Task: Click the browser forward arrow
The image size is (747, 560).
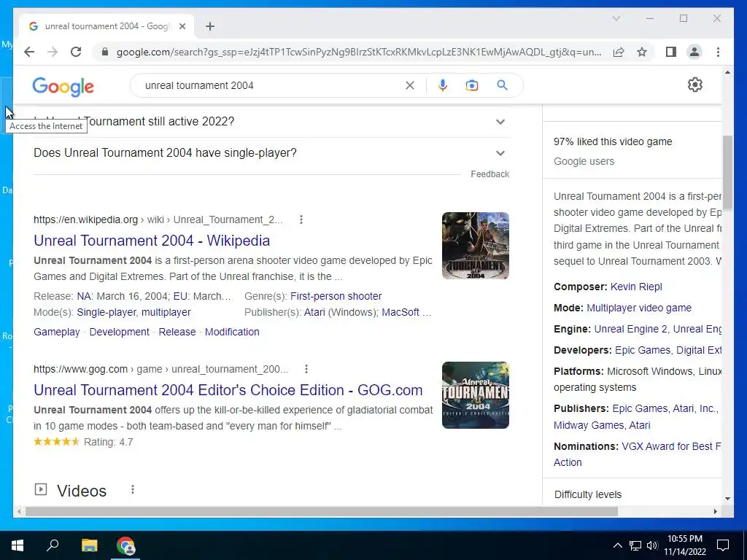Action: [53, 52]
